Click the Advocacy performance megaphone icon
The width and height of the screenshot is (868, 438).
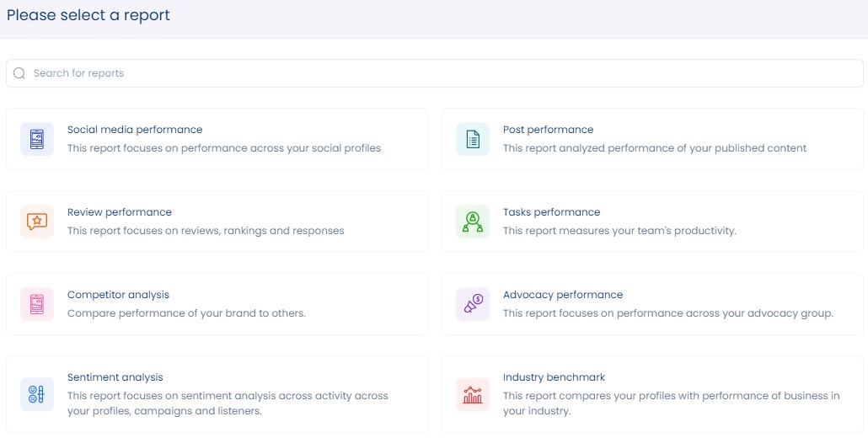473,304
